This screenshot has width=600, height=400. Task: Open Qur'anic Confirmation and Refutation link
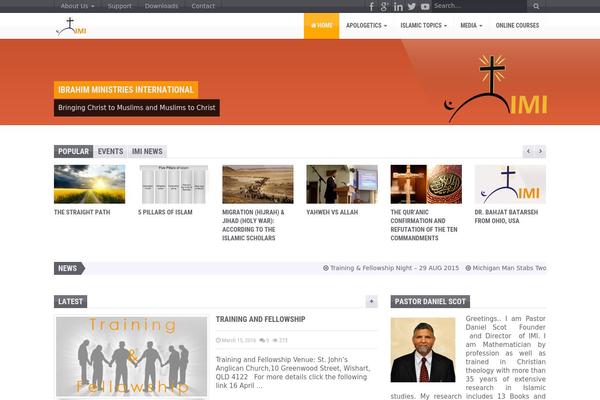[424, 225]
